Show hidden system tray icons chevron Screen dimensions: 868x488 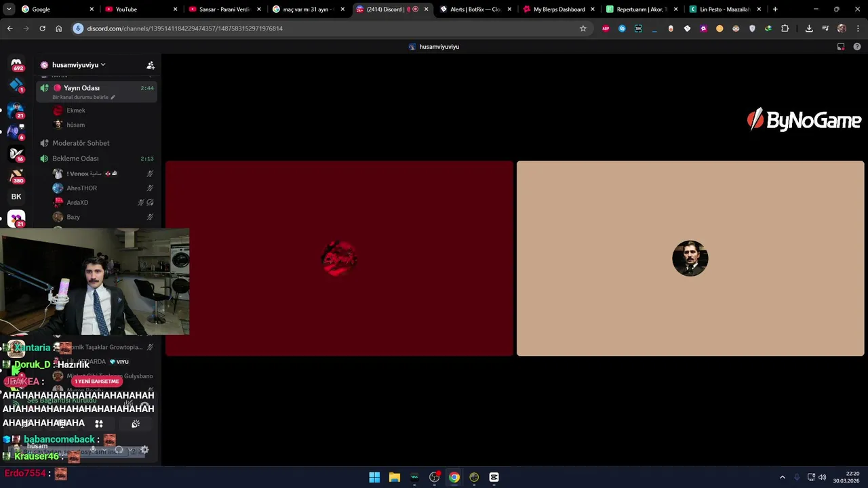[782, 477]
